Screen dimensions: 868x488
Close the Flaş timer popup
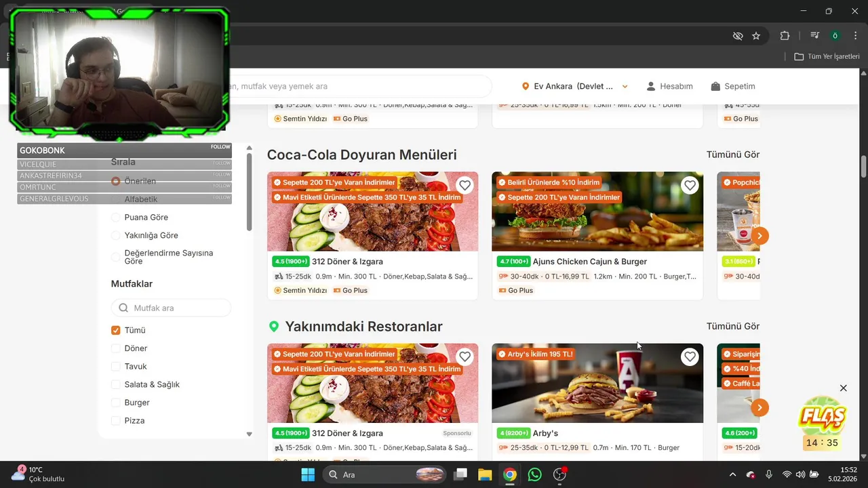(x=843, y=388)
